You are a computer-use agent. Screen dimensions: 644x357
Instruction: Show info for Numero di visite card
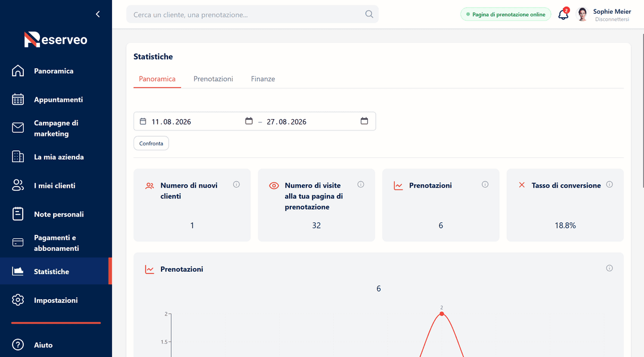click(361, 185)
